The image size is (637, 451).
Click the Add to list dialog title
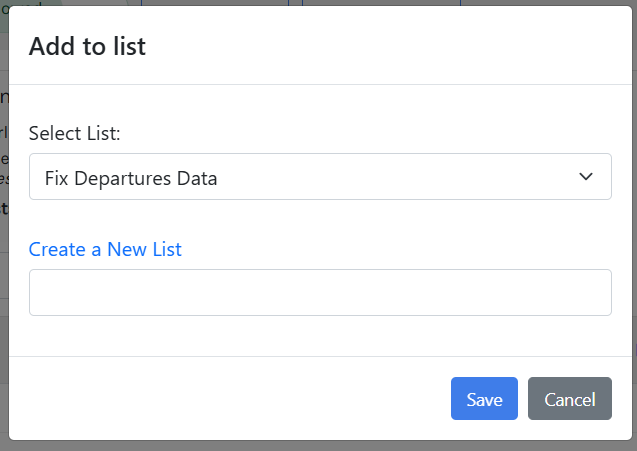coord(87,46)
